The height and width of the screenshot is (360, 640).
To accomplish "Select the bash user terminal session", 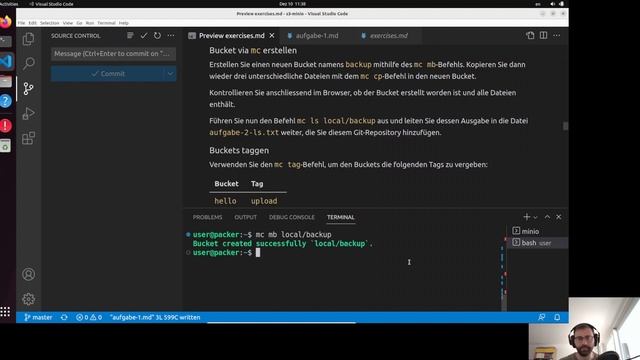I will [537, 243].
